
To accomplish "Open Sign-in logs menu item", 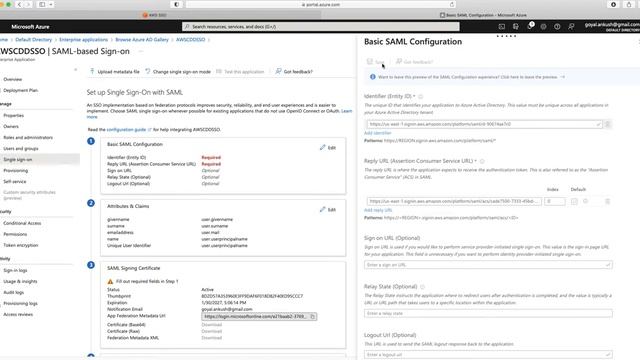I will 15,271.
